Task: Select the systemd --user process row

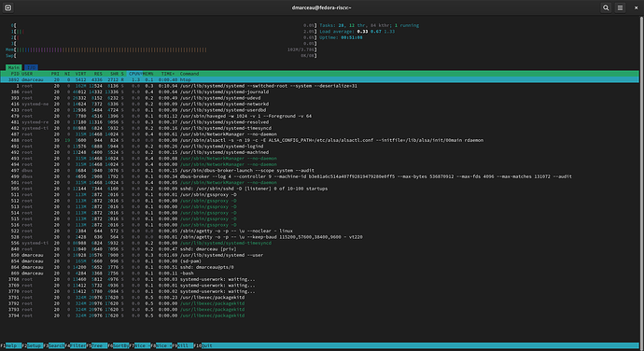Action: click(x=319, y=255)
